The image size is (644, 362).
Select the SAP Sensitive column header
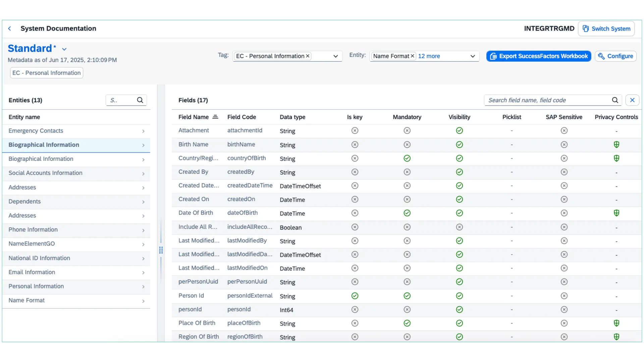pyautogui.click(x=564, y=117)
